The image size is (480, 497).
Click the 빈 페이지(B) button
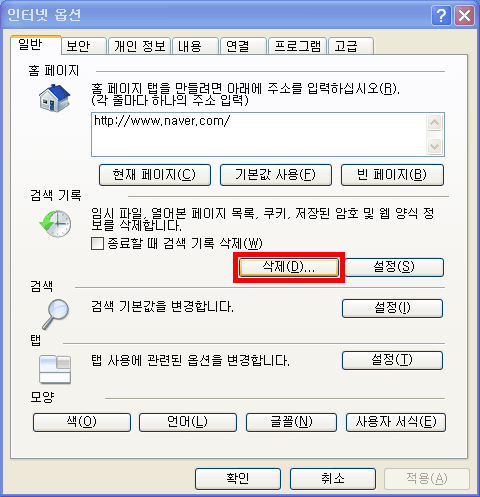392,175
